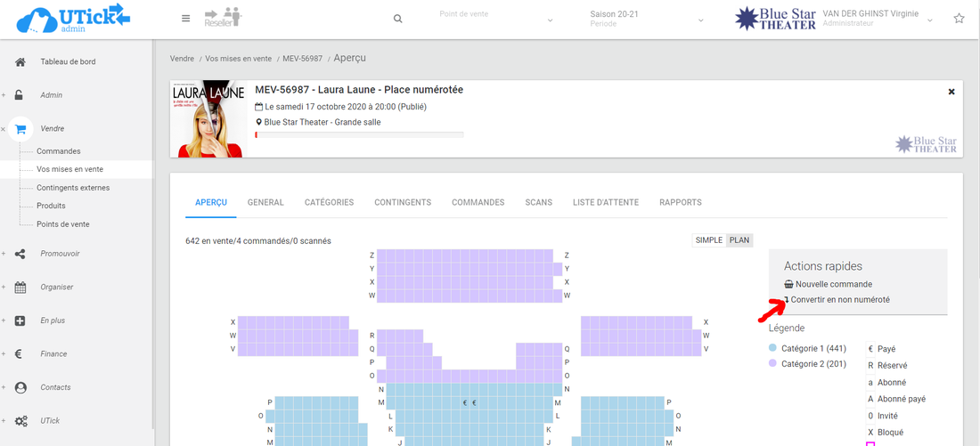Switch seating view to SIMPLE
980x446 pixels.
(709, 240)
